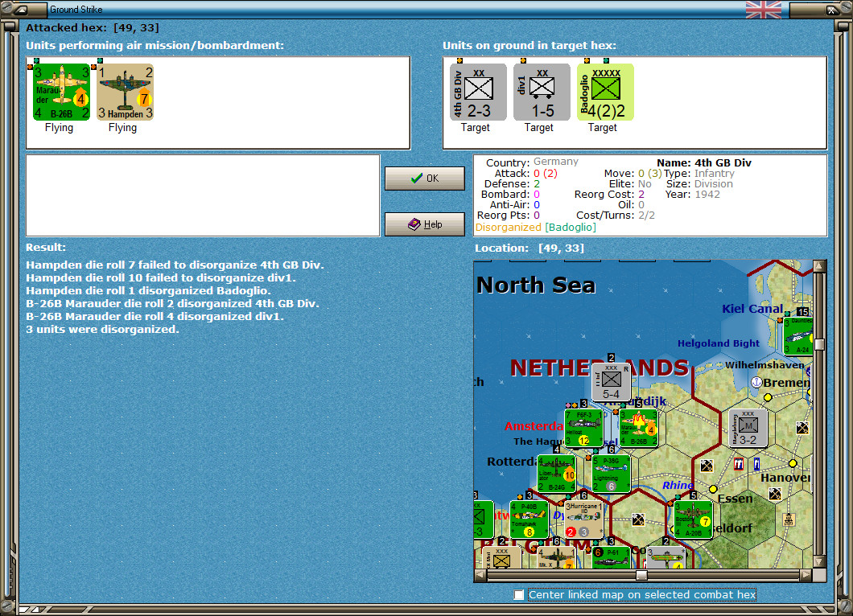Click the P-38G Lightning counter on the map

pyautogui.click(x=610, y=473)
